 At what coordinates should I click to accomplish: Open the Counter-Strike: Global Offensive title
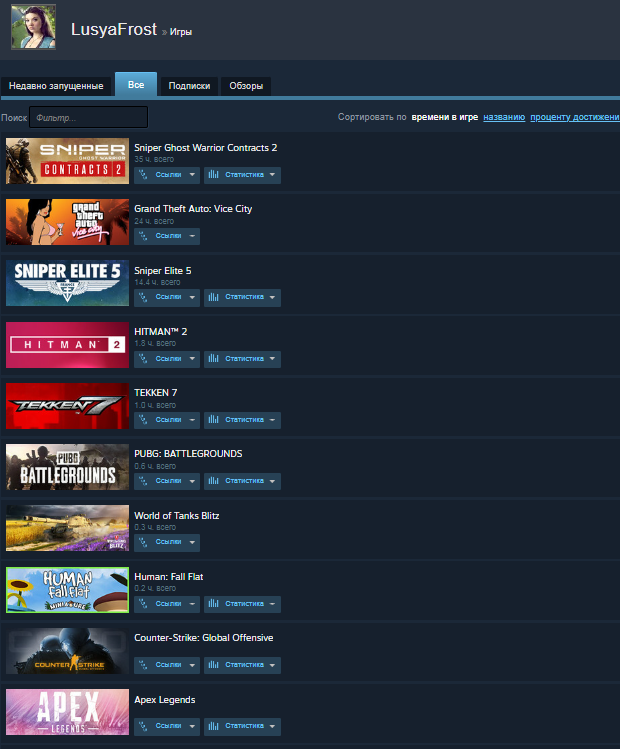203,638
